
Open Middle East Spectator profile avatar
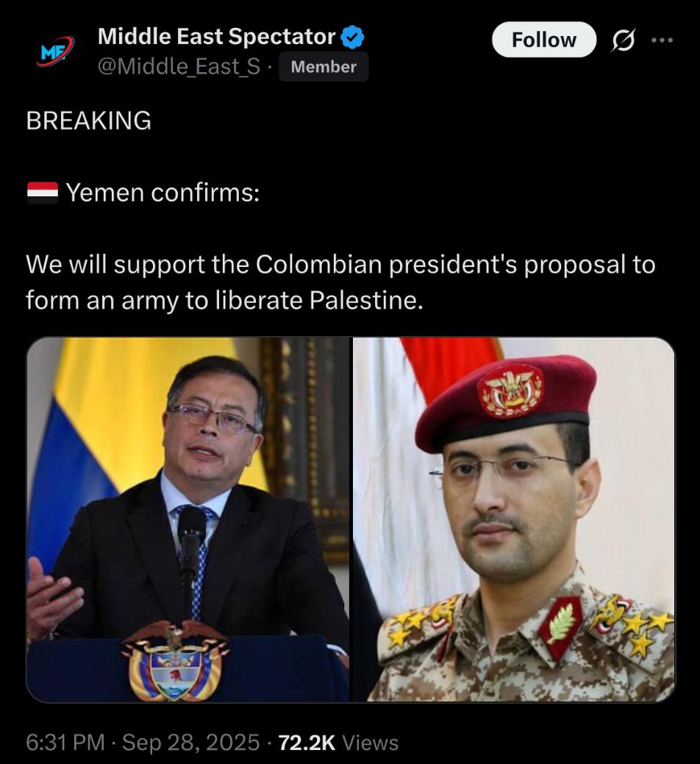(x=54, y=51)
